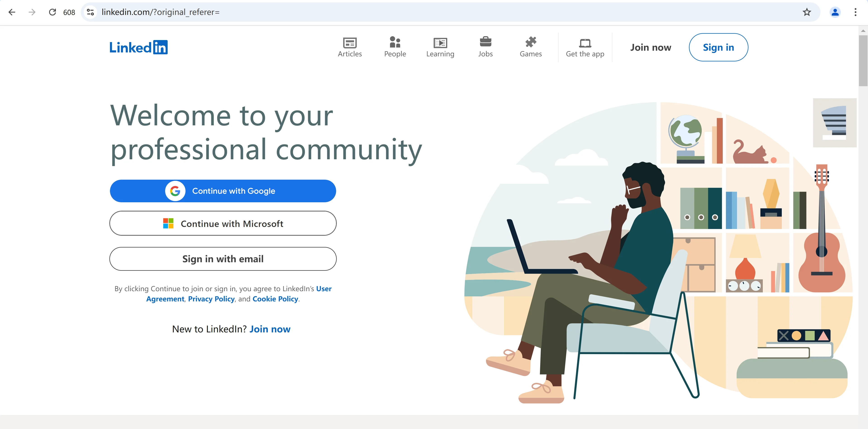View site information icon in address bar
This screenshot has width=868, height=429.
tap(90, 12)
